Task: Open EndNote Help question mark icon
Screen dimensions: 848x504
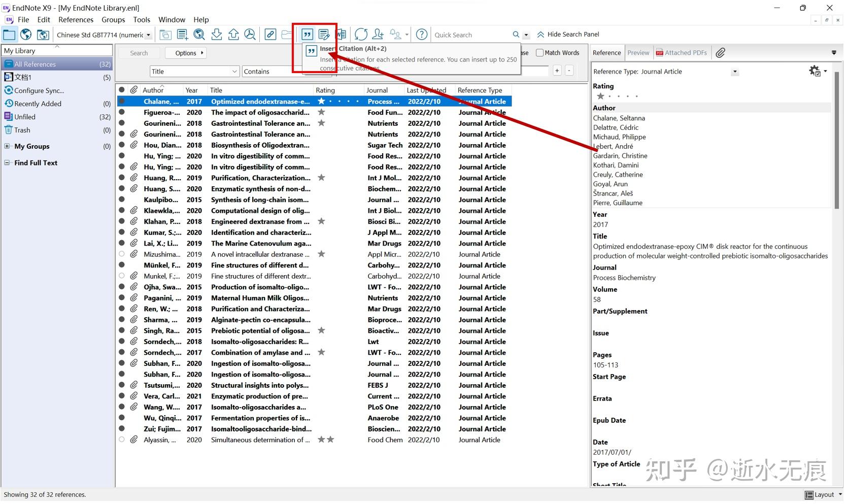Action: click(422, 35)
